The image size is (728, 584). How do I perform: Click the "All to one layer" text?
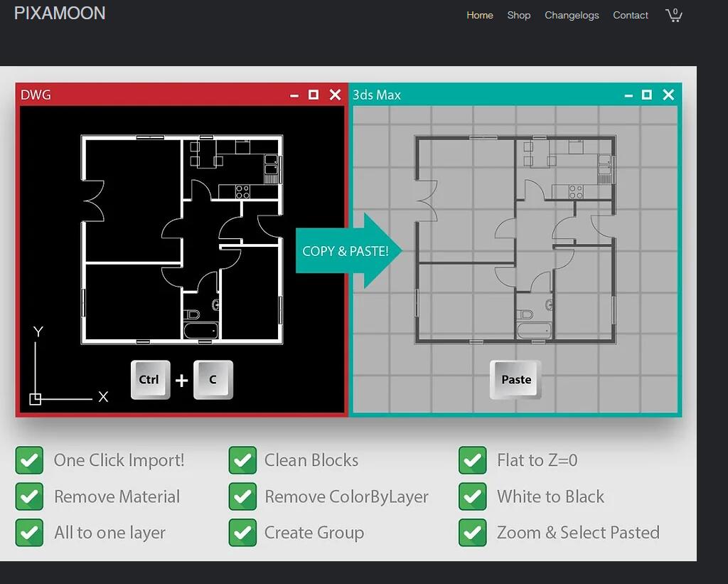(x=109, y=533)
